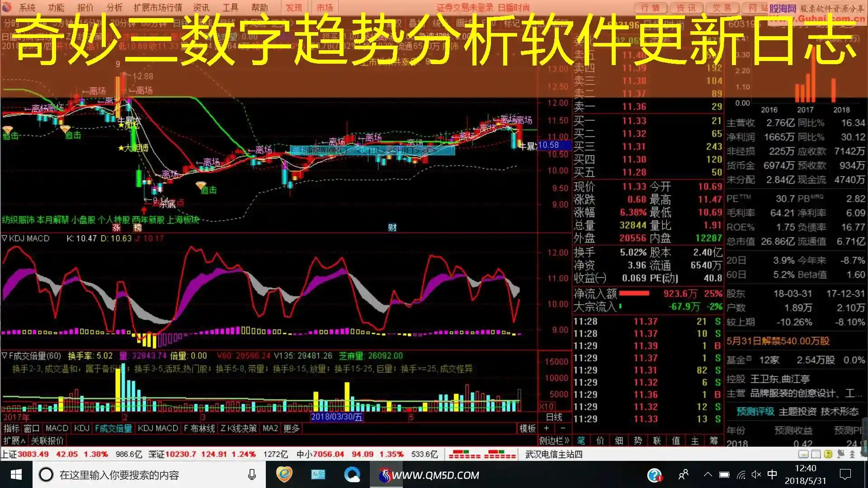The image size is (868, 488).
Task: Click the 涨 marker under the price chart
Action: point(116,228)
